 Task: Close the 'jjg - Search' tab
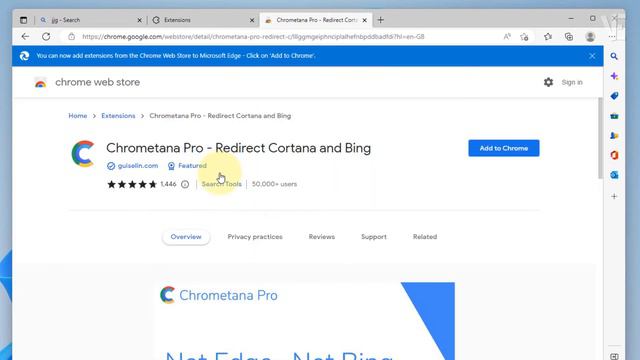click(x=139, y=20)
